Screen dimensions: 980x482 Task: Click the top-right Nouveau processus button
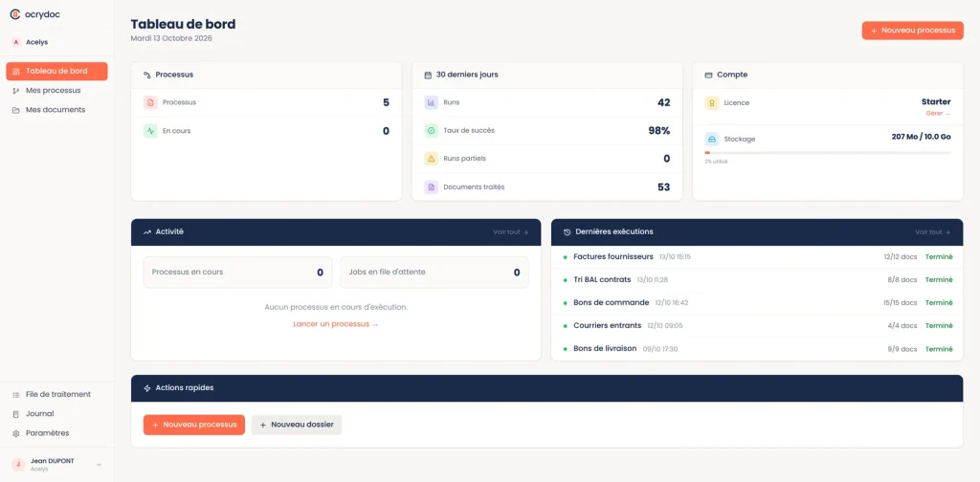point(912,31)
